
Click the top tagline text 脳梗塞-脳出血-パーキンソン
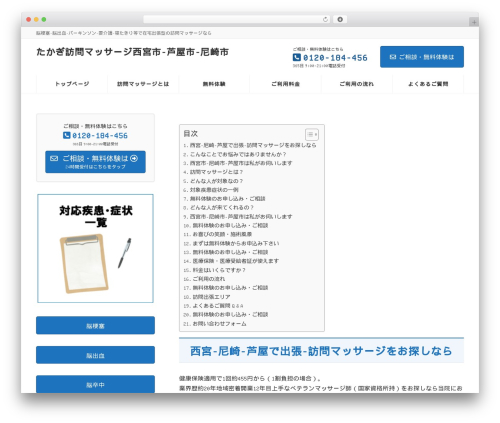[x=124, y=33]
